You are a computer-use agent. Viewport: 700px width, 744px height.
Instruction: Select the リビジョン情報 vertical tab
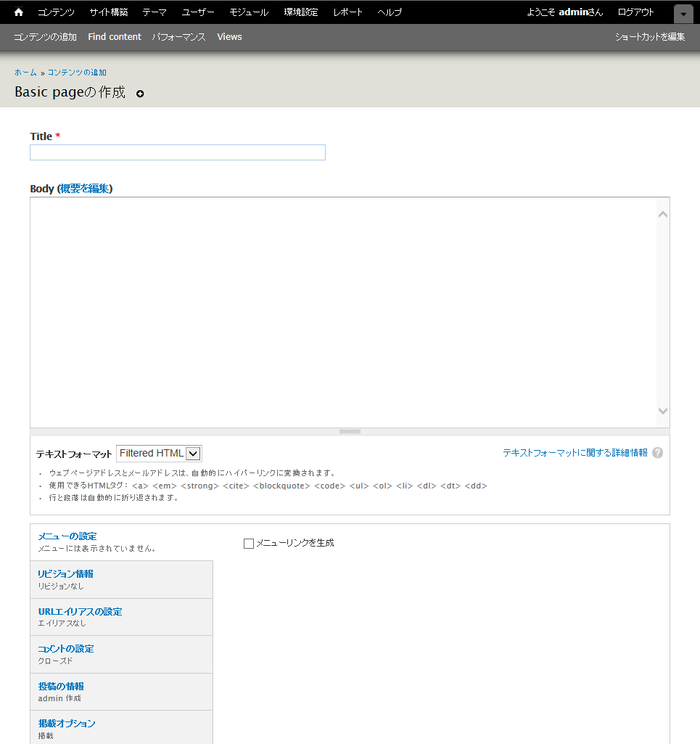click(66, 574)
